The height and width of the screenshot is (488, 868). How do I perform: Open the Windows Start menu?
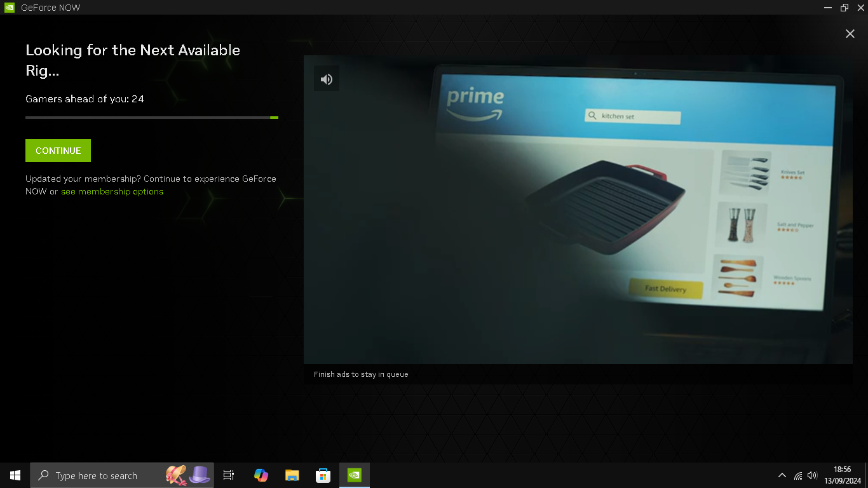[15, 475]
